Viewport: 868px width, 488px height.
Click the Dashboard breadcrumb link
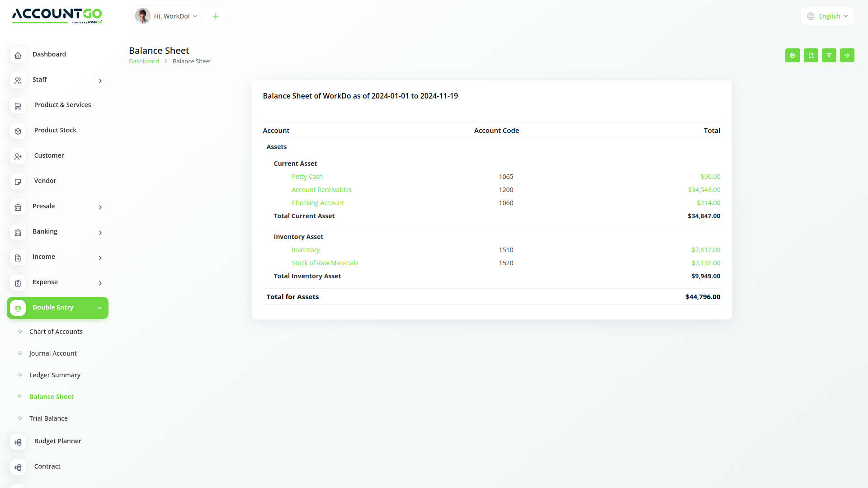pos(144,61)
